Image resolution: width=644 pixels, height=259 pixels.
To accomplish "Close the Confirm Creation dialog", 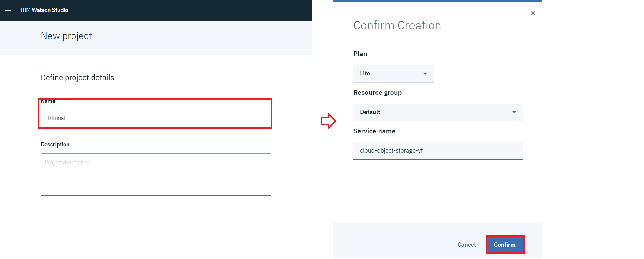I will pyautogui.click(x=533, y=13).
